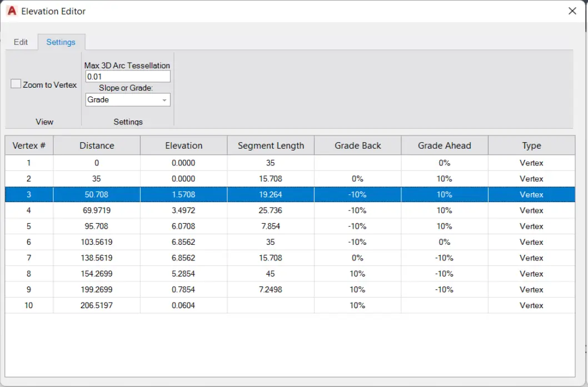
Task: Select the Settings tab
Action: [x=61, y=42]
